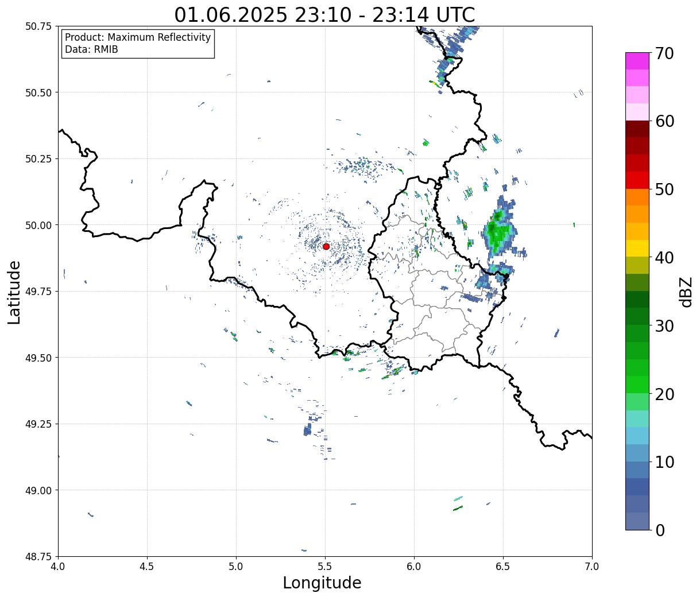This screenshot has width=700, height=597.
Task: Click latitude tick label 50.25
Action: (38, 159)
